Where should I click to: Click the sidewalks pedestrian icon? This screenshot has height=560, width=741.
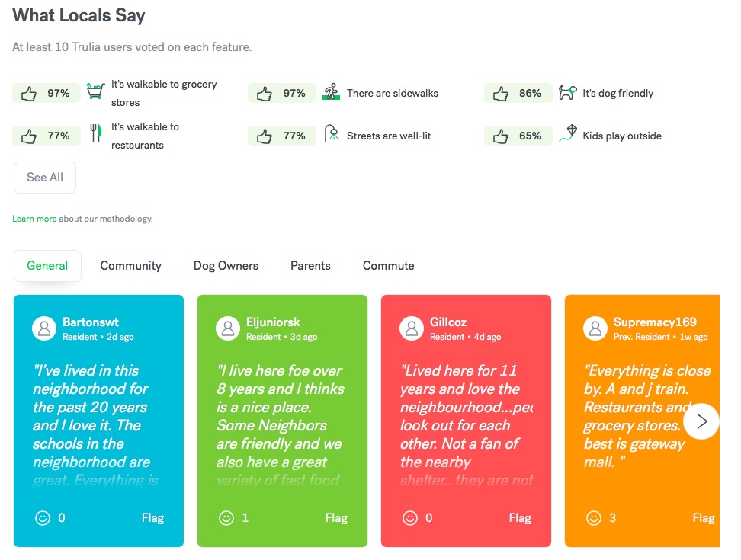(x=331, y=93)
